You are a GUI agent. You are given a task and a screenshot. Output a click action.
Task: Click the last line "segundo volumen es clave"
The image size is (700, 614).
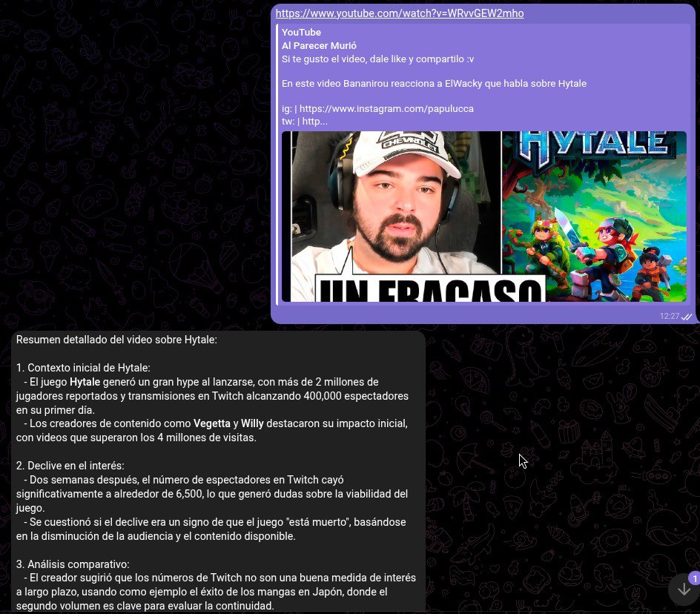pos(145,606)
